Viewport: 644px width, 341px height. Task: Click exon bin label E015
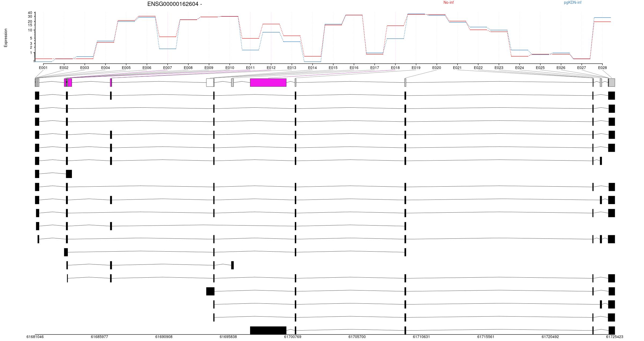pyautogui.click(x=333, y=68)
